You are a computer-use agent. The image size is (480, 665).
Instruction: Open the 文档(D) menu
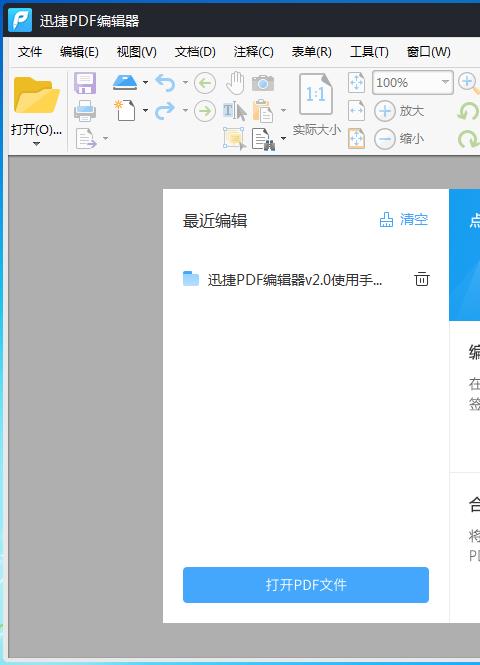pyautogui.click(x=195, y=52)
